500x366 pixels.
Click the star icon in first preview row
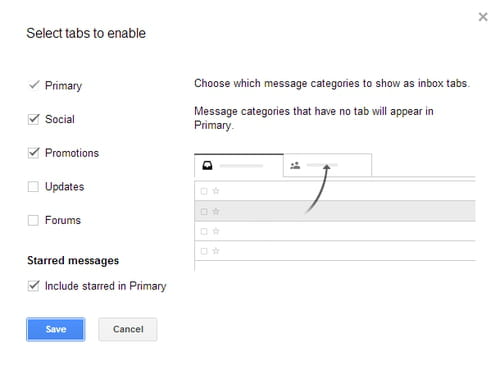coord(216,191)
